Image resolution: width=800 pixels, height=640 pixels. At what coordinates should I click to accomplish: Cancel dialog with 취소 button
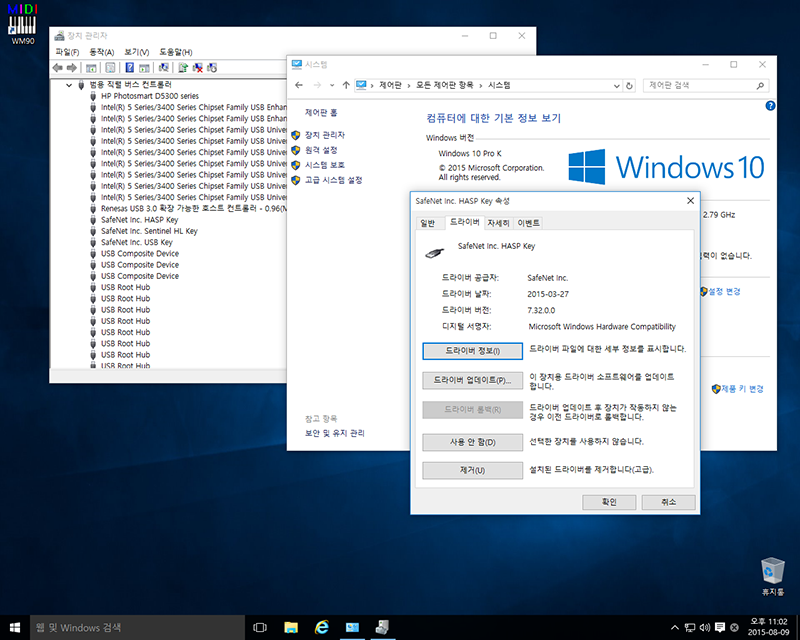pos(668,502)
